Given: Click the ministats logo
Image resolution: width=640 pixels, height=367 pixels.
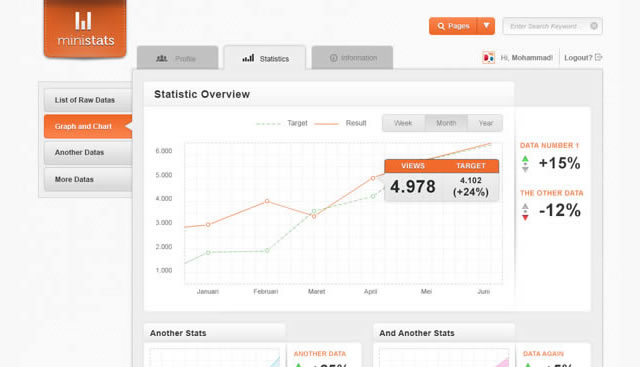Looking at the screenshot, I should point(85,29).
